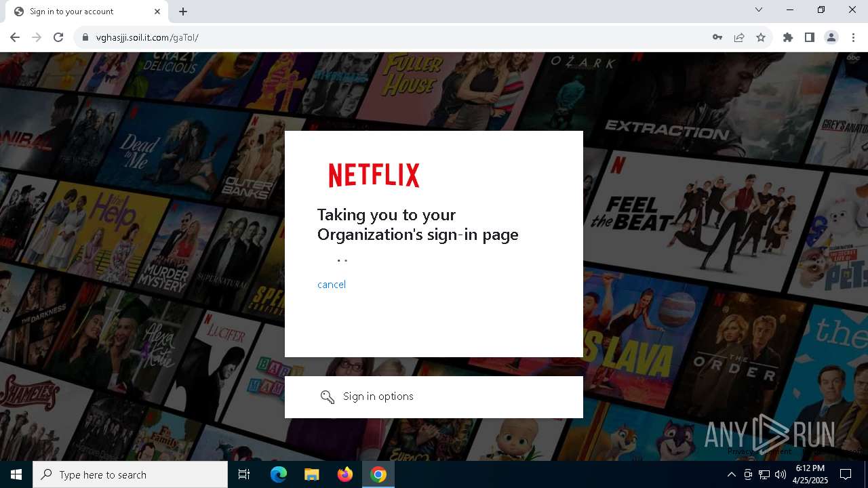
Task: Bookmark this page with star icon
Action: coord(761,37)
